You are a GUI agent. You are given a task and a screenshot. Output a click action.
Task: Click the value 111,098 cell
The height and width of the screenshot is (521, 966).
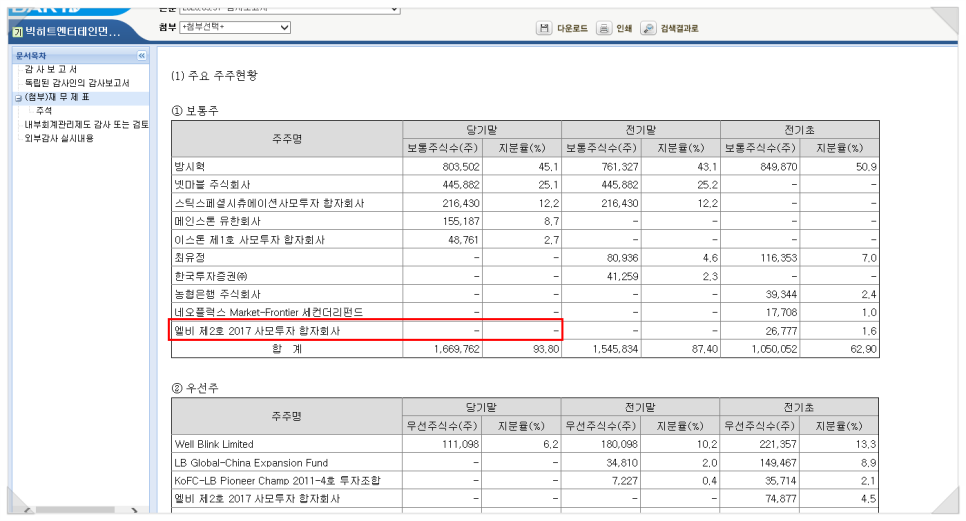(442, 444)
